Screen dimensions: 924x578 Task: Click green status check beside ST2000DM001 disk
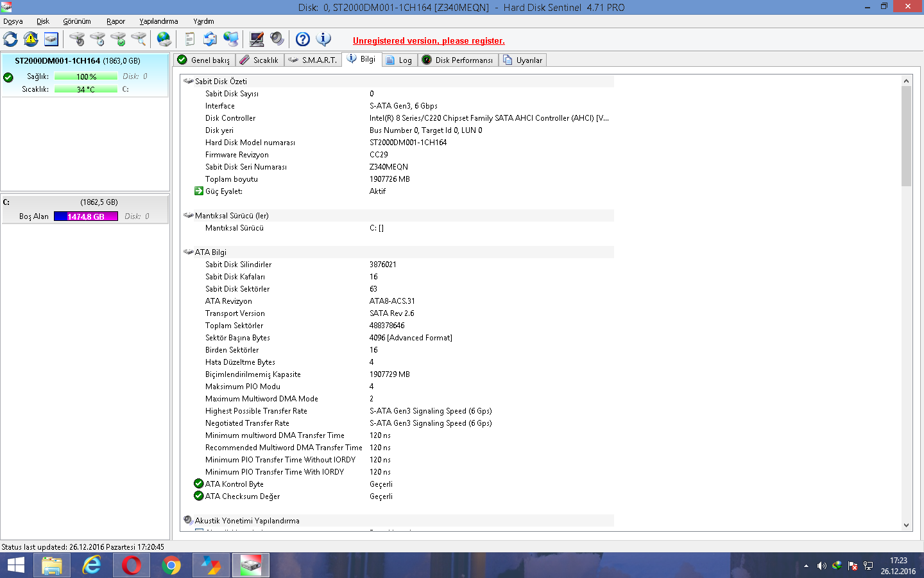coord(8,78)
